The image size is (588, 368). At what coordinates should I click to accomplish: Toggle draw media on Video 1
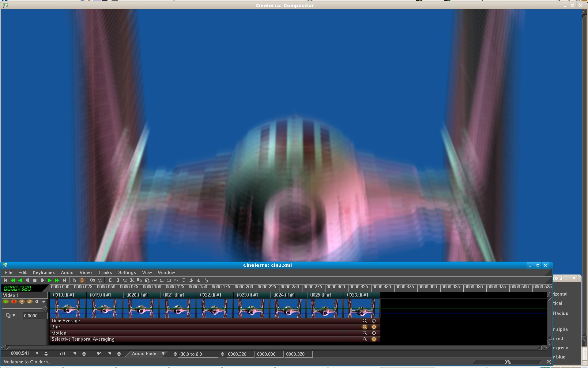pyautogui.click(x=30, y=302)
